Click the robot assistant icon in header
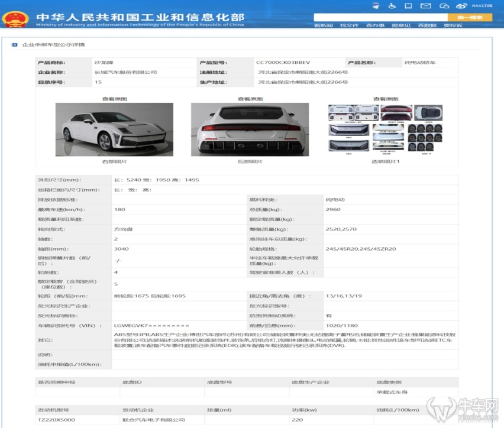The height and width of the screenshot is (428, 504). point(376,5)
